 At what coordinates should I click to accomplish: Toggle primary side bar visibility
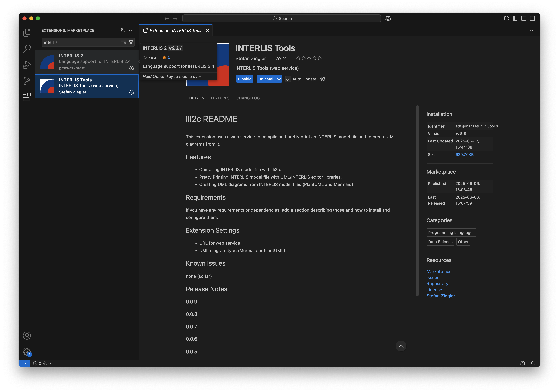[x=515, y=18]
